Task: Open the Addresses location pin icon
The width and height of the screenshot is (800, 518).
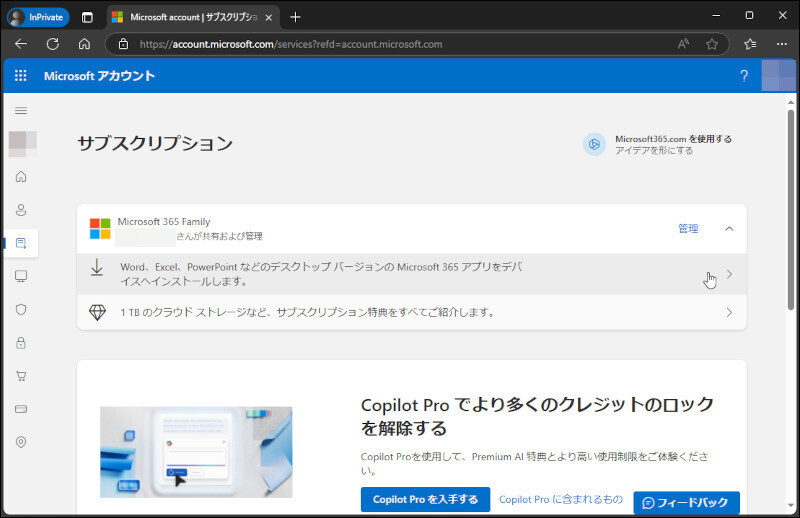Action: pyautogui.click(x=21, y=442)
